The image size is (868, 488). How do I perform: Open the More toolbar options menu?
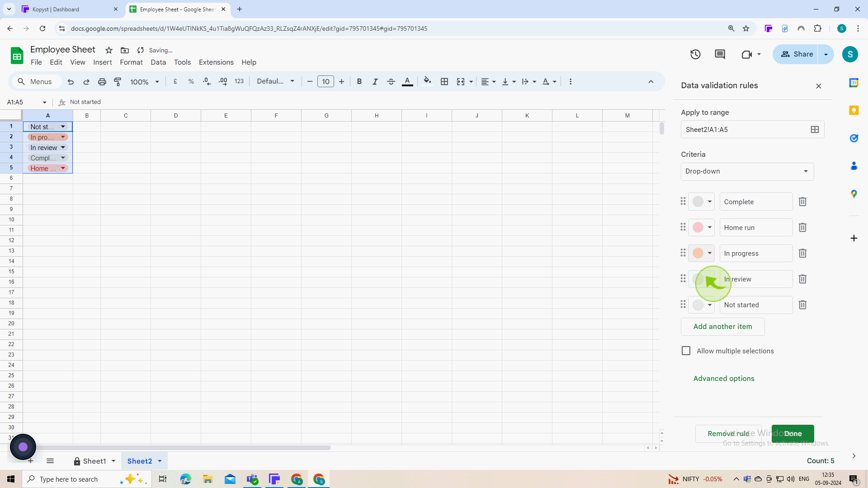click(571, 82)
